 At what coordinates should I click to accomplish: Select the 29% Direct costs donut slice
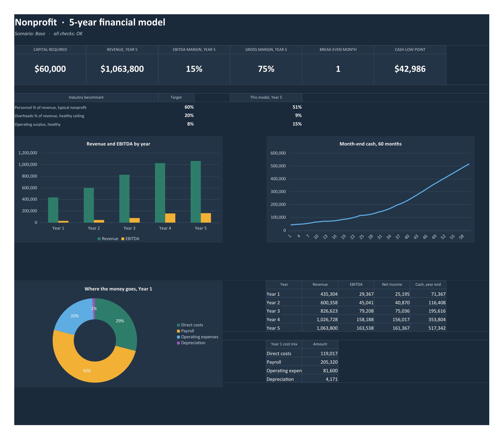pos(120,322)
